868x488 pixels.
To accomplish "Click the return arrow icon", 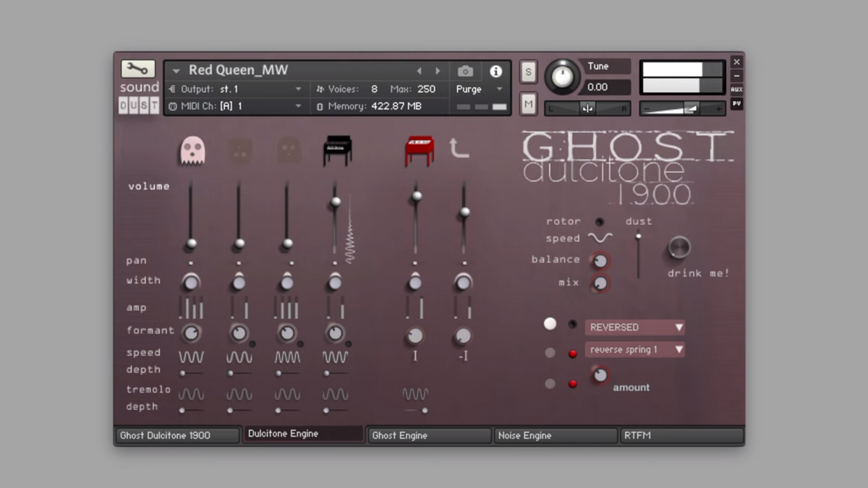I will point(459,149).
